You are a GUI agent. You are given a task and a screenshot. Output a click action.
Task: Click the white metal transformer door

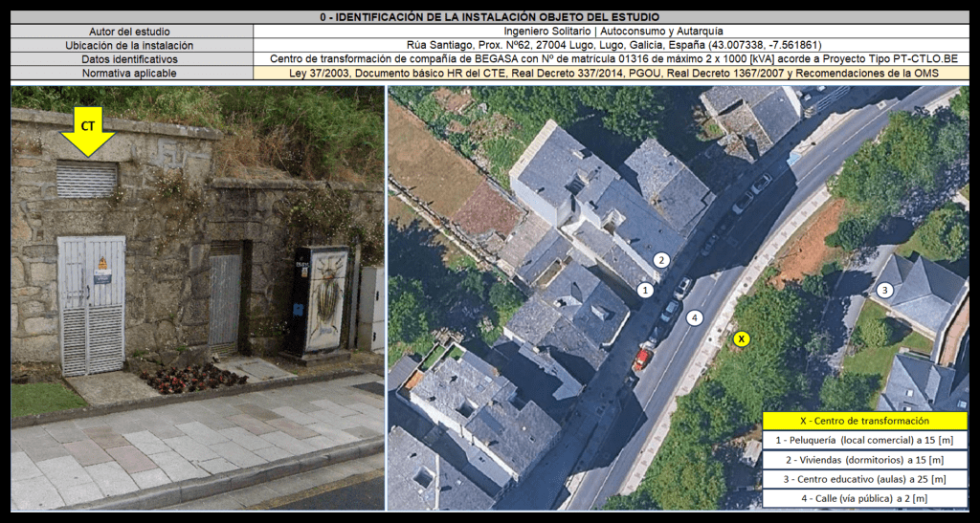[x=91, y=305]
